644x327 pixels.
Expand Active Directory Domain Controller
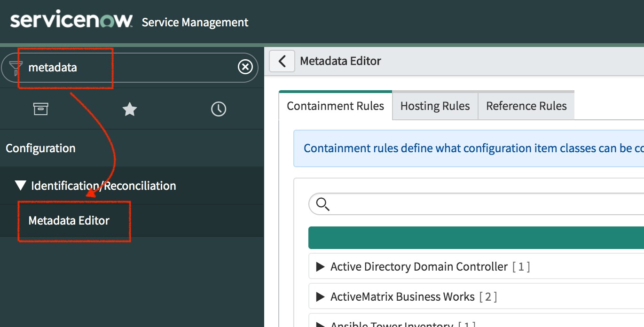click(x=321, y=267)
